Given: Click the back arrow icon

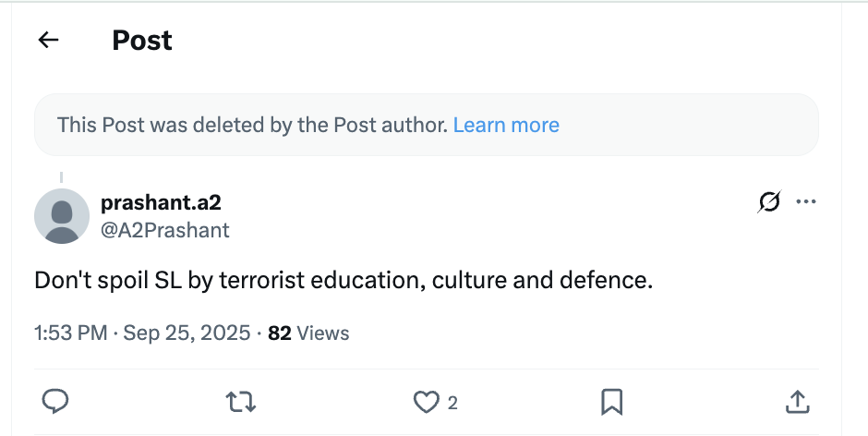Looking at the screenshot, I should [48, 40].
